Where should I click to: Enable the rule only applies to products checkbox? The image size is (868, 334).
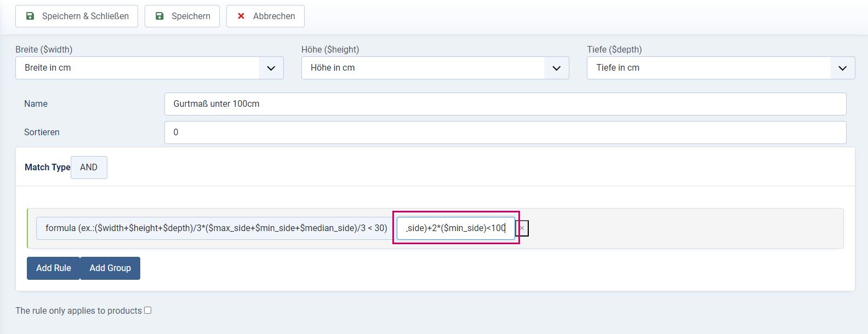point(148,310)
